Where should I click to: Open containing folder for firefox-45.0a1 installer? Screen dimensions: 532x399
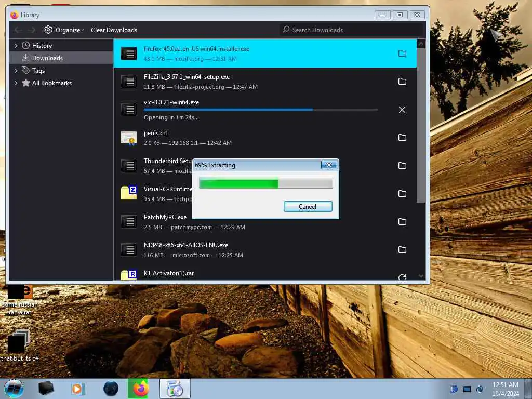click(402, 54)
